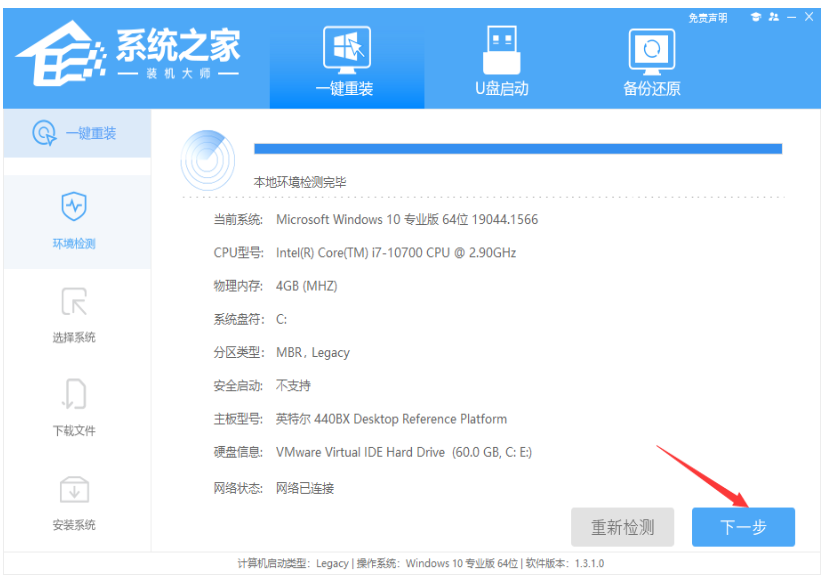Click the blue detection progress bar

517,149
